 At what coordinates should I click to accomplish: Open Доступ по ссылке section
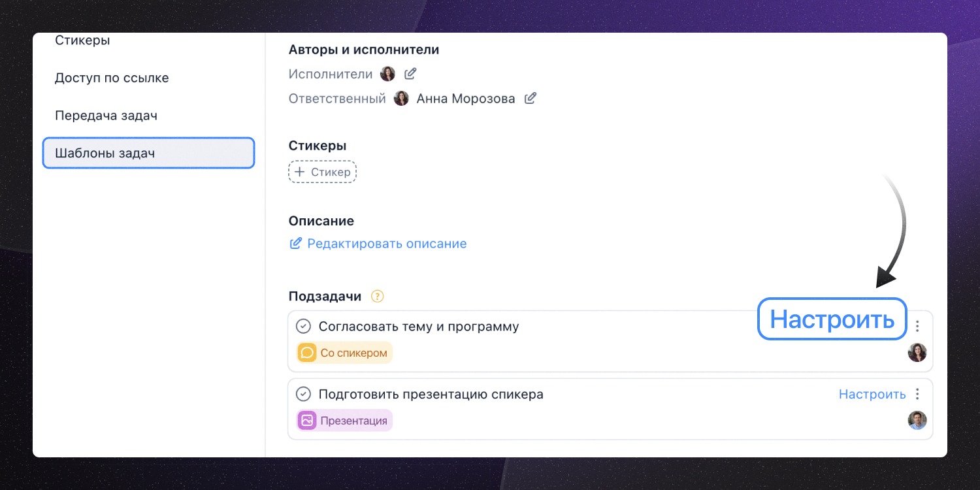[112, 78]
